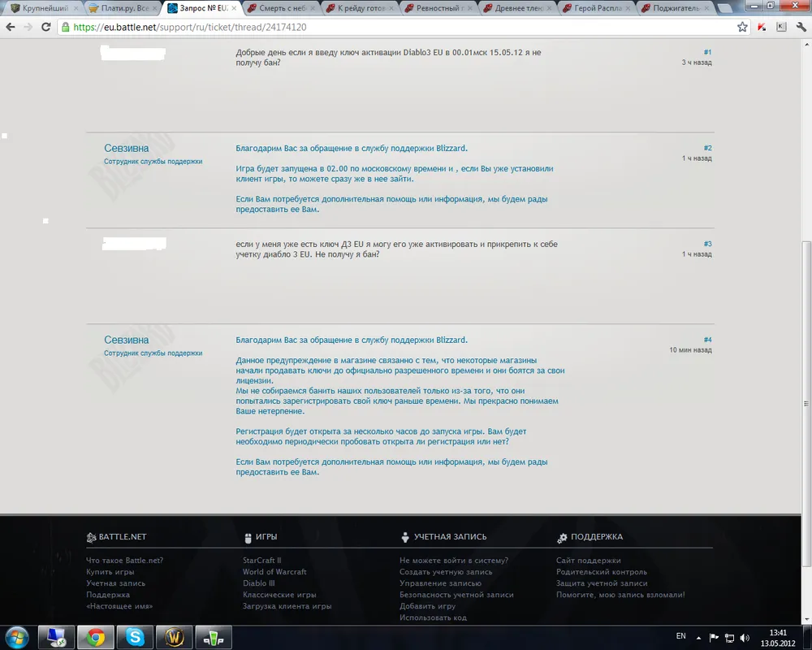Click the volume speaker tray icon
The image size is (812, 650).
(x=745, y=637)
